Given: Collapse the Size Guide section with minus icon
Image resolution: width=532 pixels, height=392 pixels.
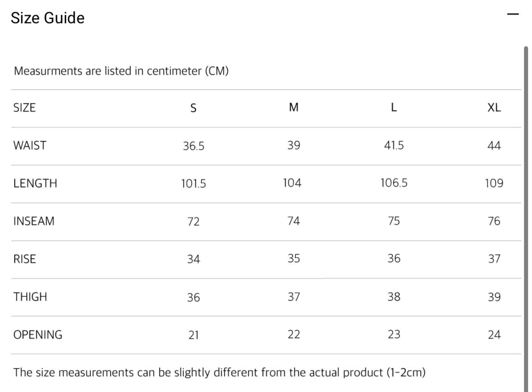Looking at the screenshot, I should pos(513,14).
